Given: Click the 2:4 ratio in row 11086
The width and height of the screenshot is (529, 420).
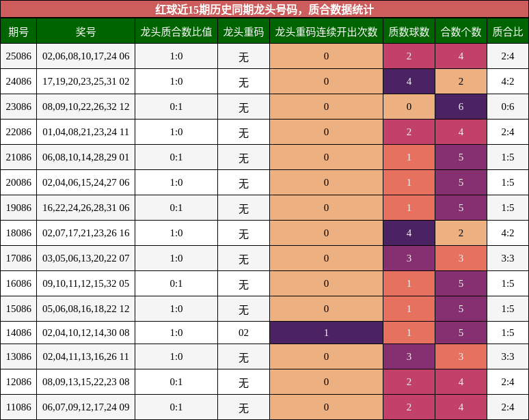Looking at the screenshot, I should [x=508, y=407].
